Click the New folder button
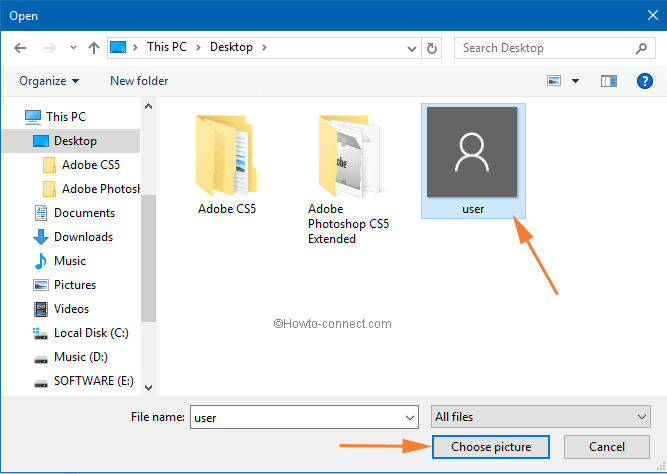Screen dimensions: 667x474 (x=139, y=81)
